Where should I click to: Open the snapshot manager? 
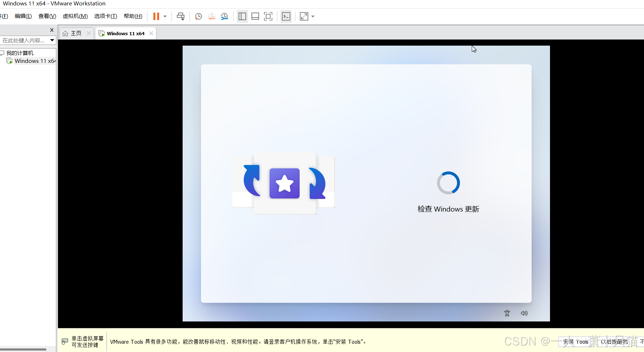pos(225,16)
